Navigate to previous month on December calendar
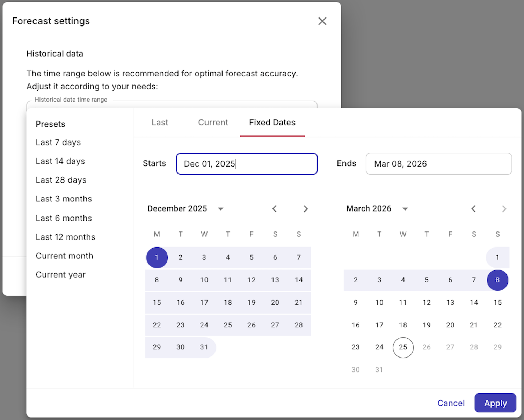The width and height of the screenshot is (524, 420). click(275, 208)
